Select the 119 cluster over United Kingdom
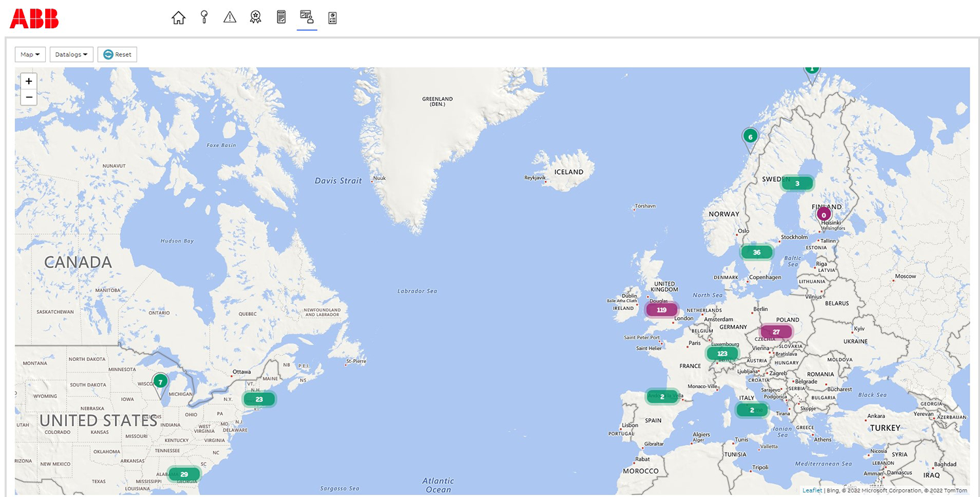The width and height of the screenshot is (980, 497). 662,310
